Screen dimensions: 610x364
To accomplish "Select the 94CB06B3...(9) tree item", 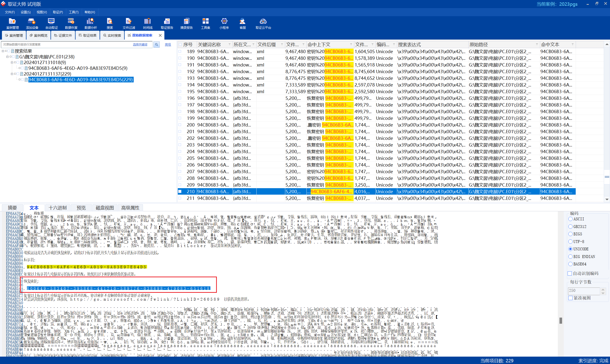I will (x=78, y=68).
